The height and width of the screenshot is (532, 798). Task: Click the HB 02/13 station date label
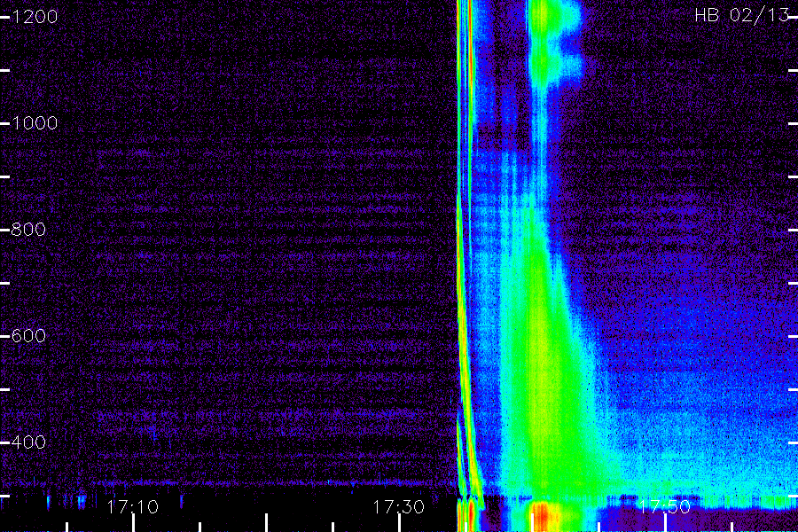coord(742,15)
